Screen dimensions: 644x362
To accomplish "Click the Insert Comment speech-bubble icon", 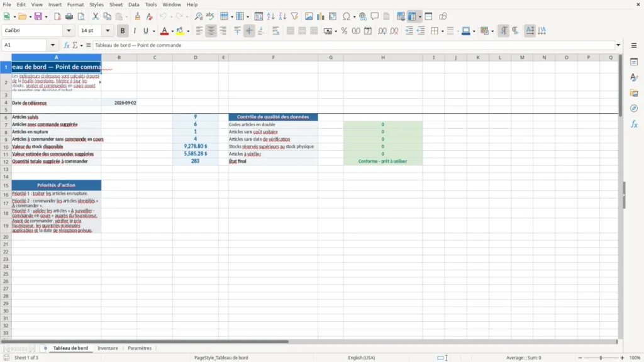I will [375, 16].
